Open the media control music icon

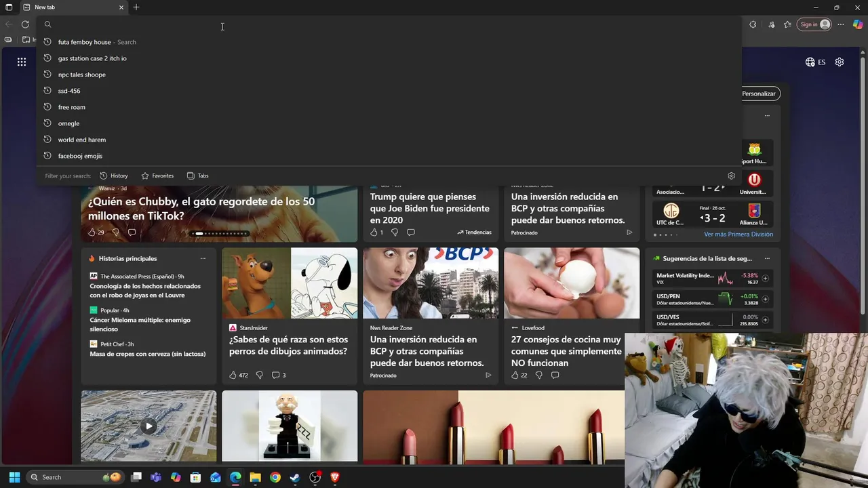pyautogui.click(x=772, y=24)
